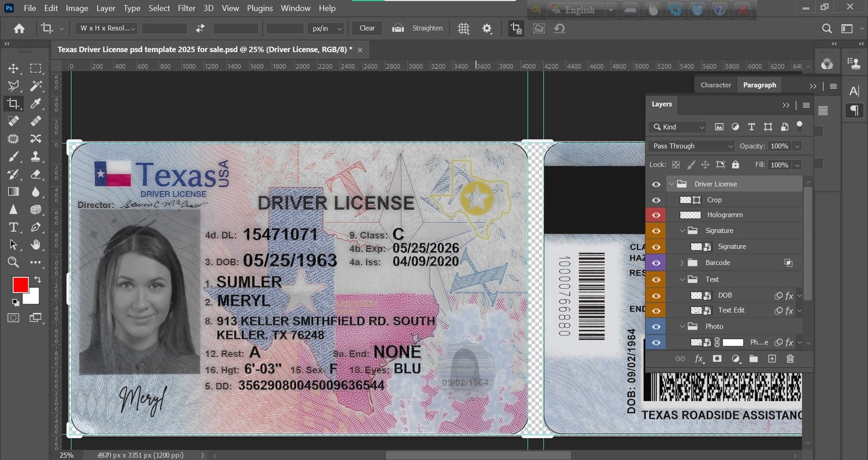The width and height of the screenshot is (868, 460).
Task: Select the Polygonal Lasso tool
Action: (x=13, y=86)
